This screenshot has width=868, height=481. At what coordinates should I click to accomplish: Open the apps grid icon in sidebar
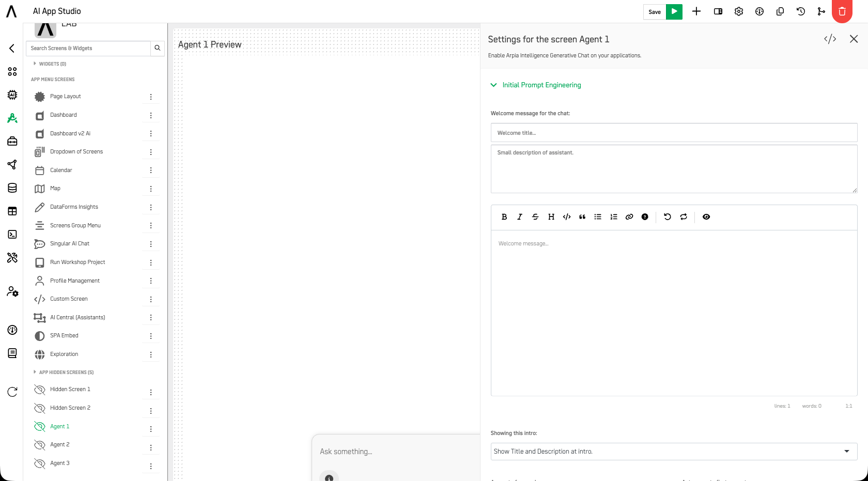click(x=12, y=72)
